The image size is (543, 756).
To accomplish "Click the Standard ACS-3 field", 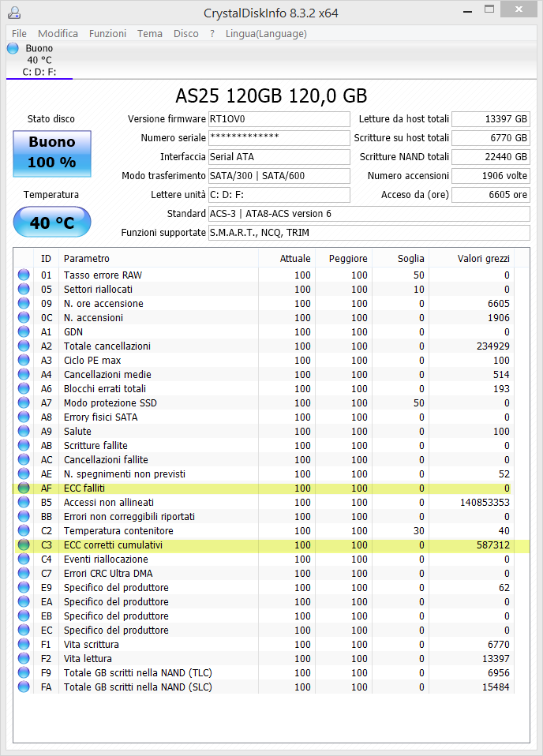I will pyautogui.click(x=369, y=214).
